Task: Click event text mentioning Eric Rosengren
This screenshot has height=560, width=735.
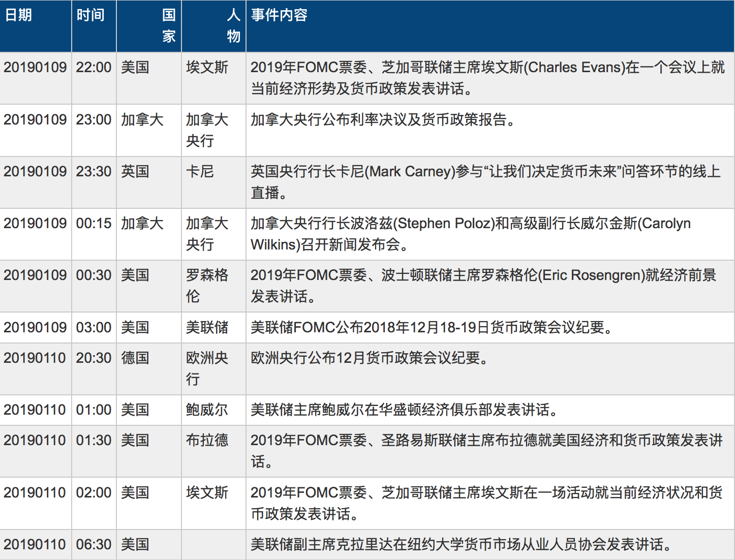Action: 483,286
